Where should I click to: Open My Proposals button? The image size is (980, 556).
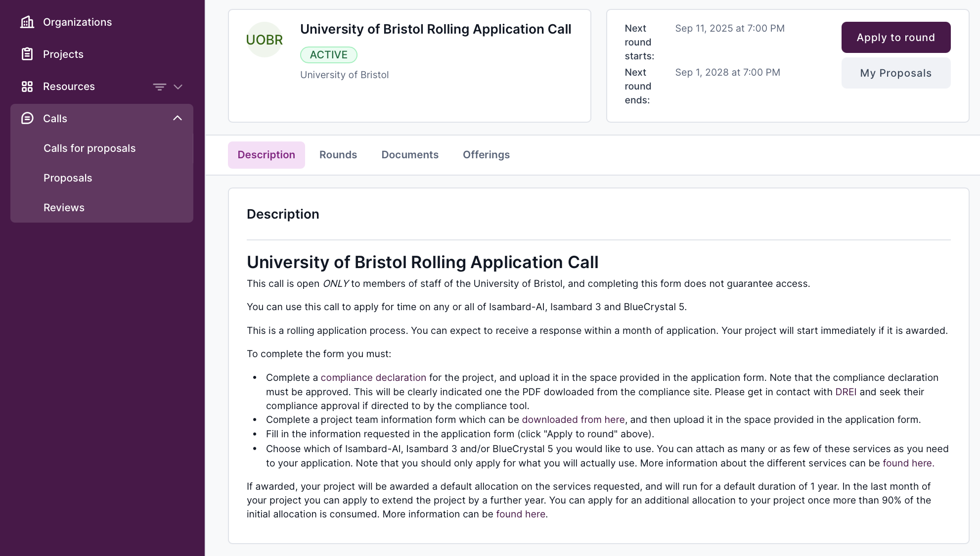(x=896, y=73)
